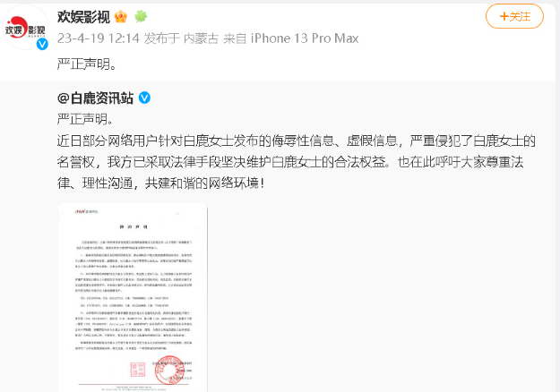This screenshot has height=392, width=560.
Task: Open the @白鹿资讯站 mention link
Action: (x=95, y=98)
